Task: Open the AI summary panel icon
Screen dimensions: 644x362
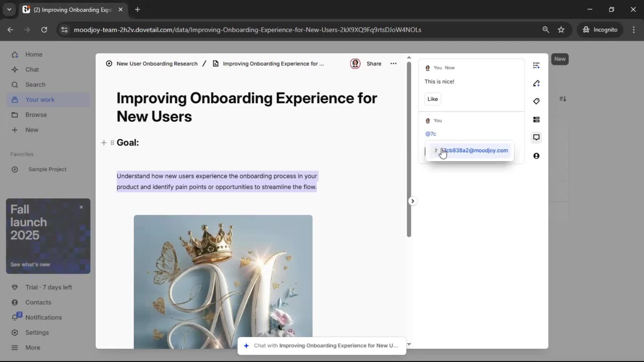Action: (x=536, y=66)
